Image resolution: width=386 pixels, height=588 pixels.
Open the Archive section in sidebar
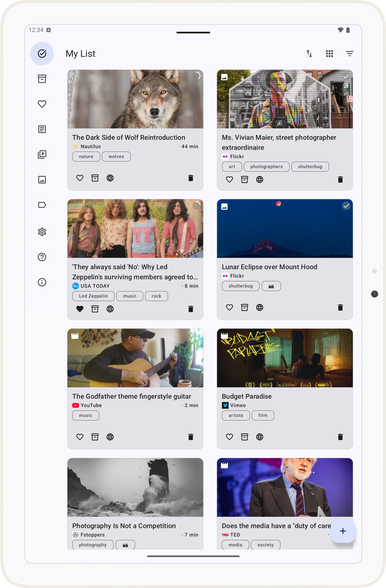click(42, 79)
